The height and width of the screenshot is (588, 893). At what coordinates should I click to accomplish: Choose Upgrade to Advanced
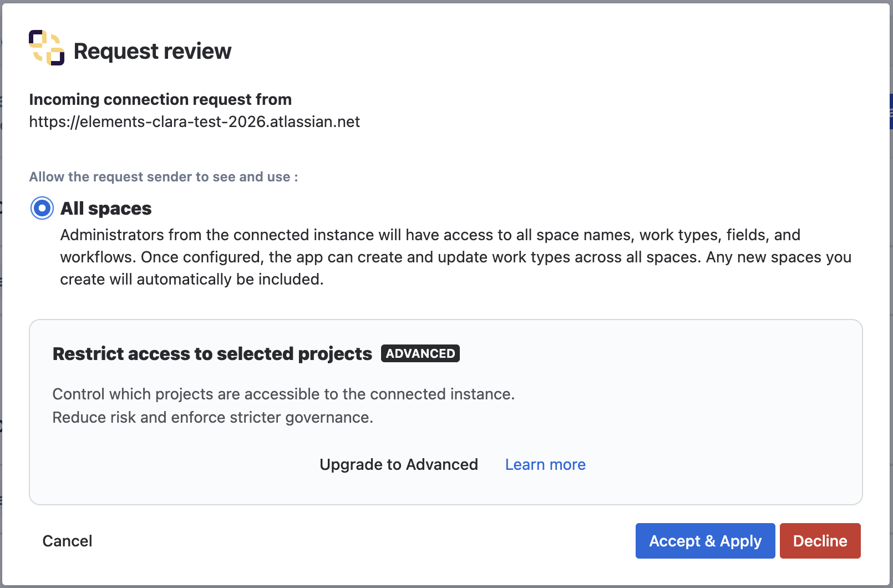(399, 464)
